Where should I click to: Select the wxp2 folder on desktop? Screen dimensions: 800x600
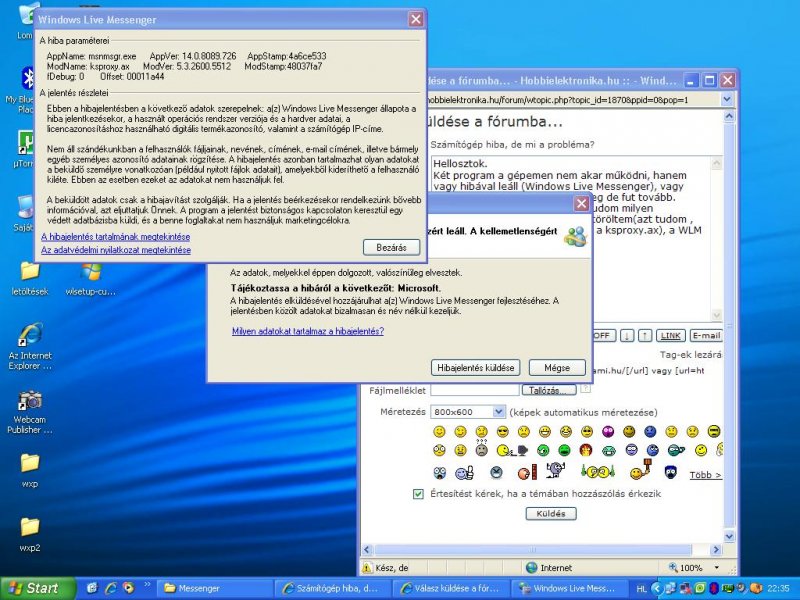[x=30, y=534]
